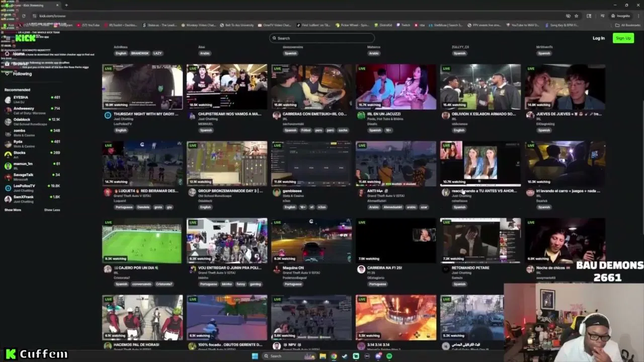Open mamun_1m avatar in Recommended list

8,165
